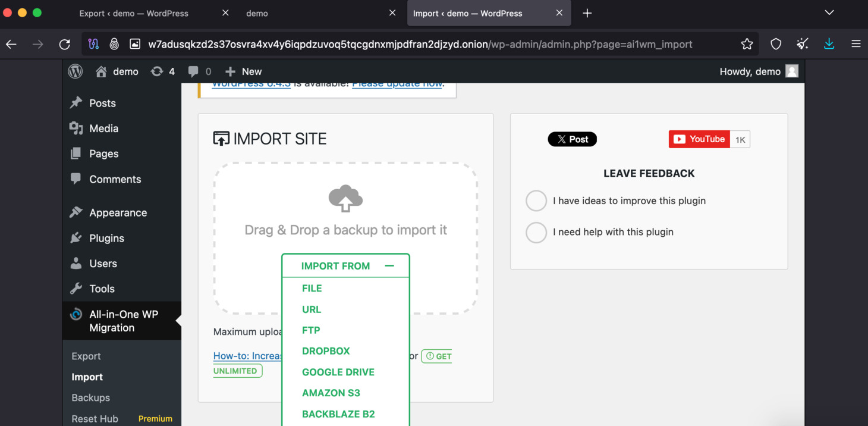Open the 4 pending updates icon
868x426 pixels.
pos(163,71)
